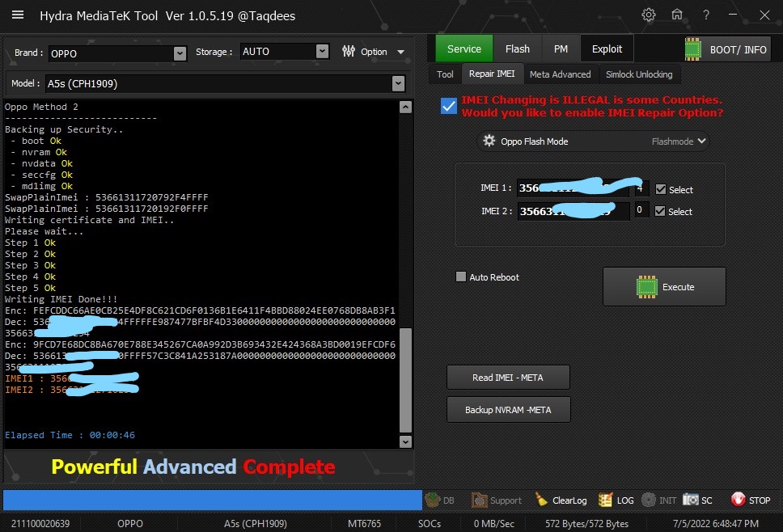Open the help question mark icon

pyautogui.click(x=705, y=15)
